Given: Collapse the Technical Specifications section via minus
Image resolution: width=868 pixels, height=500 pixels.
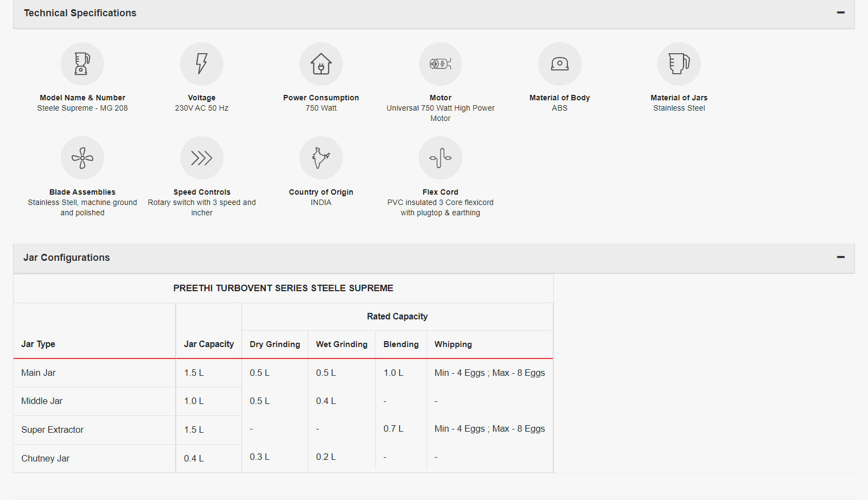Looking at the screenshot, I should (x=841, y=12).
